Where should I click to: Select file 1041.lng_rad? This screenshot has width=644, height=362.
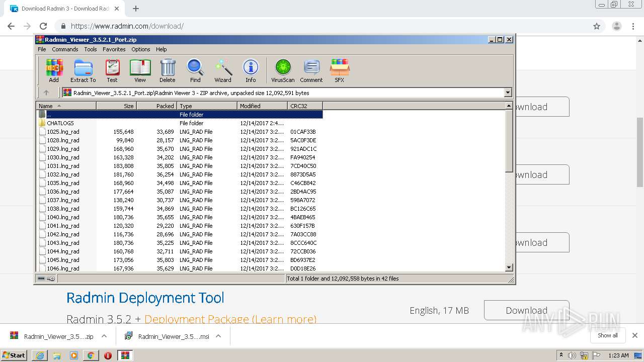179,226
